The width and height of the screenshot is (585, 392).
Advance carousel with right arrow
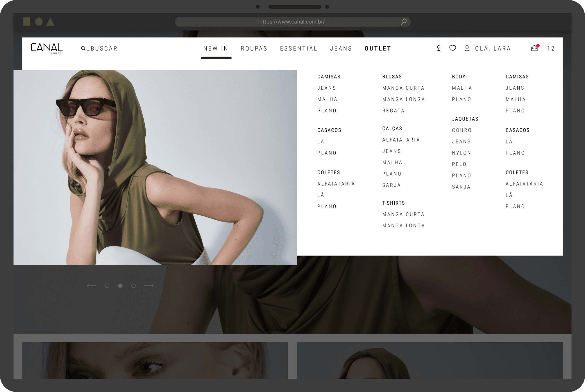149,286
